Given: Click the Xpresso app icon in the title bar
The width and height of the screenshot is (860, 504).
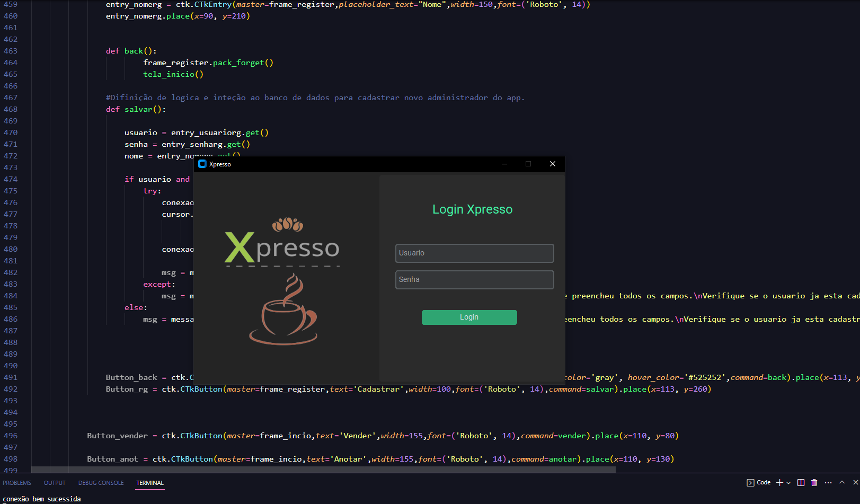Looking at the screenshot, I should (x=202, y=164).
